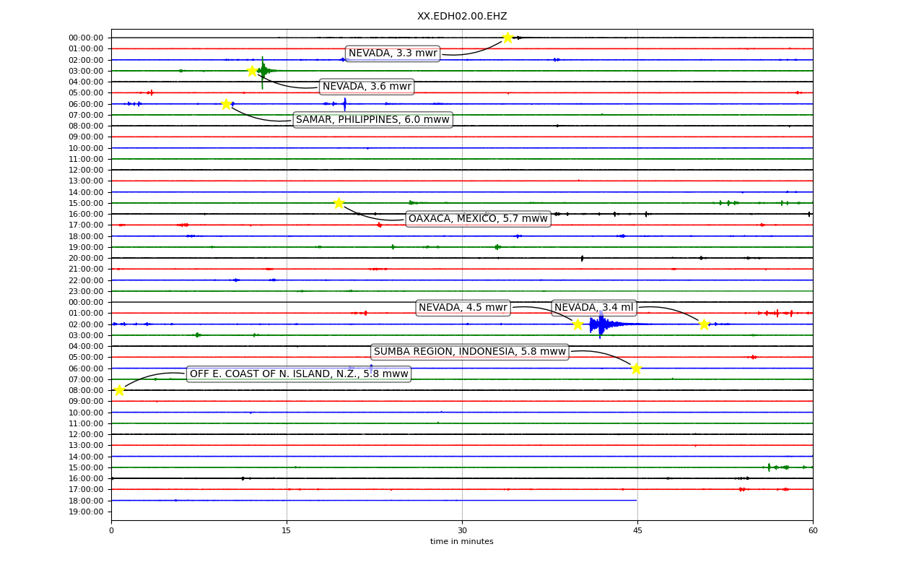This screenshot has height=578, width=924.
Task: Click the N. Island N.Z. event star marker
Action: pos(119,390)
